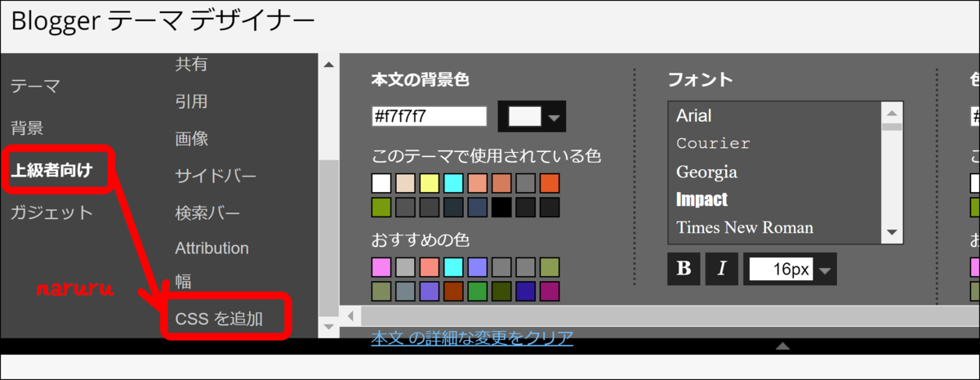The image size is (980, 380).
Task: Pick the beige theme color swatch
Action: click(x=406, y=183)
